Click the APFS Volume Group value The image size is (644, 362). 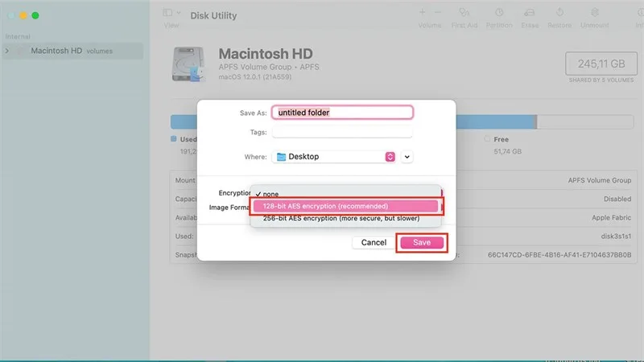click(599, 180)
